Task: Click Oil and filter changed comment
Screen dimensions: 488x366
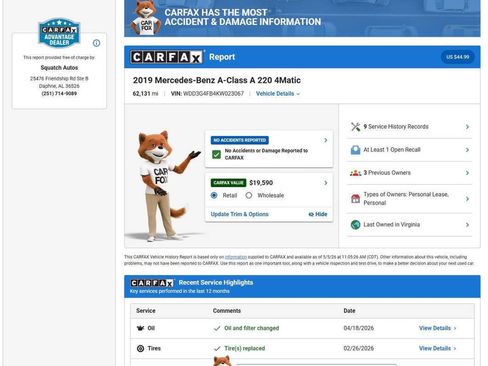Action: 252,328
